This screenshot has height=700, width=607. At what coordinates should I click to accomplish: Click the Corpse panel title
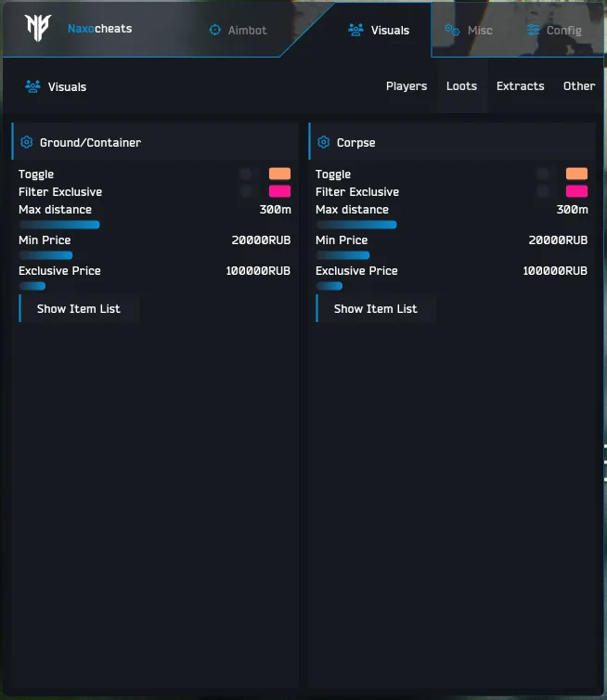pyautogui.click(x=356, y=142)
